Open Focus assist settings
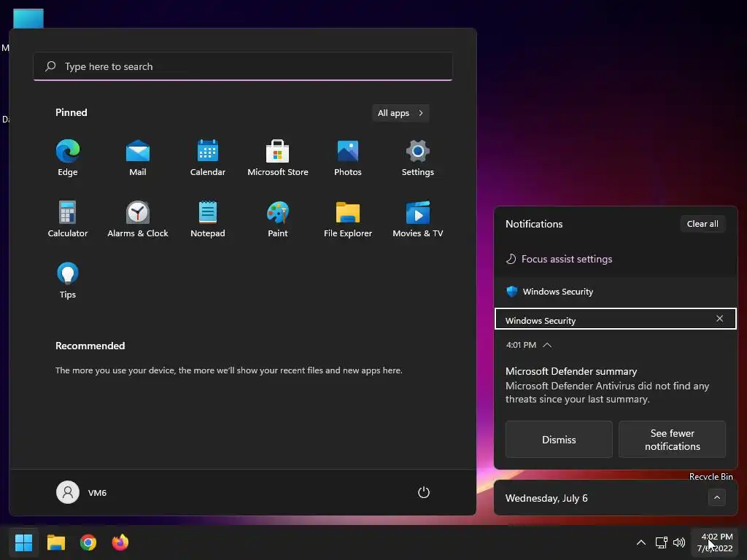This screenshot has width=747, height=560. [x=560, y=259]
